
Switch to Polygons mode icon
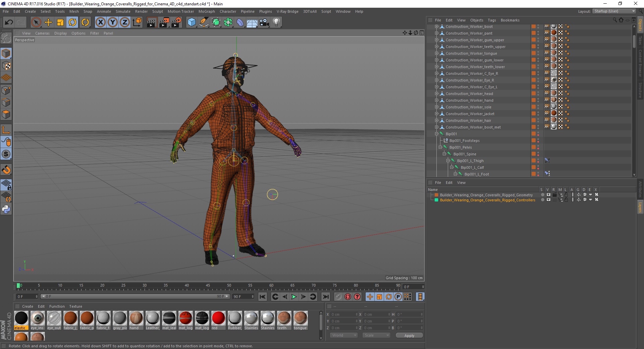coord(6,114)
